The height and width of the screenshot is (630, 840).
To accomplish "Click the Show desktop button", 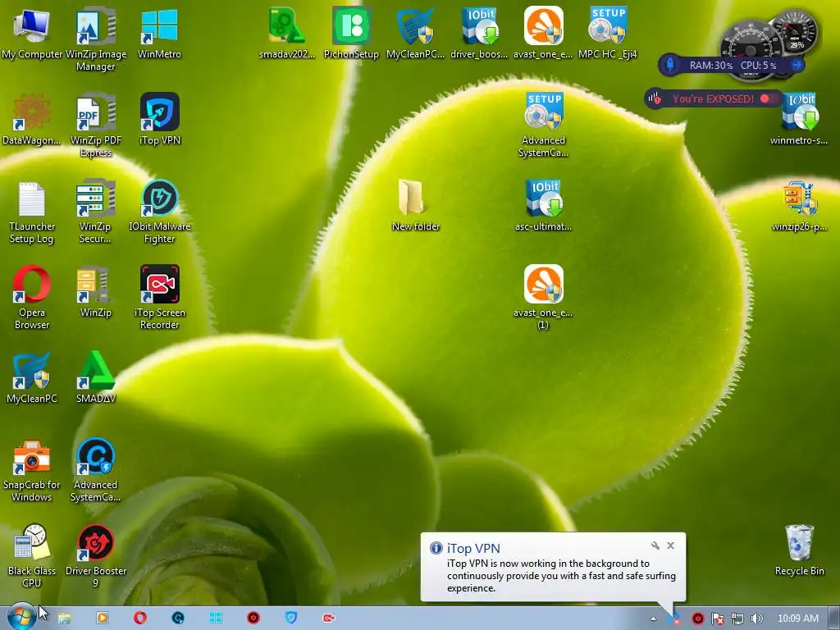I will tap(833, 619).
